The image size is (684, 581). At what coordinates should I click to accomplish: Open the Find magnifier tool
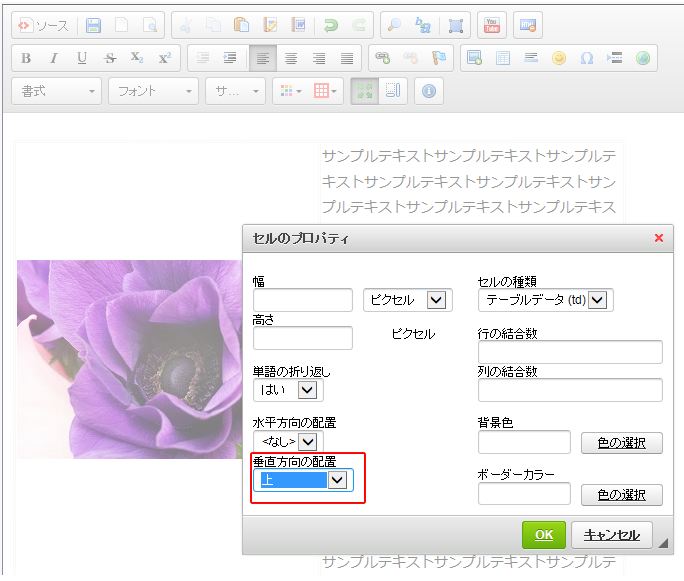pos(394,25)
